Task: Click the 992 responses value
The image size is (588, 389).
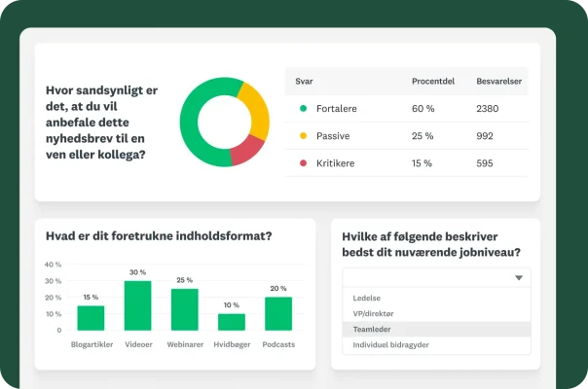Action: pos(485,136)
